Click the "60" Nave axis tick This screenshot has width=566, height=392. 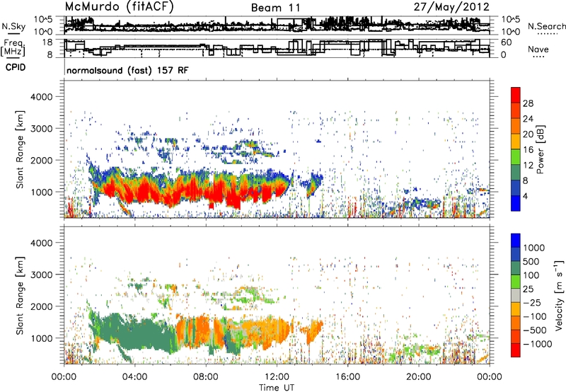point(506,42)
